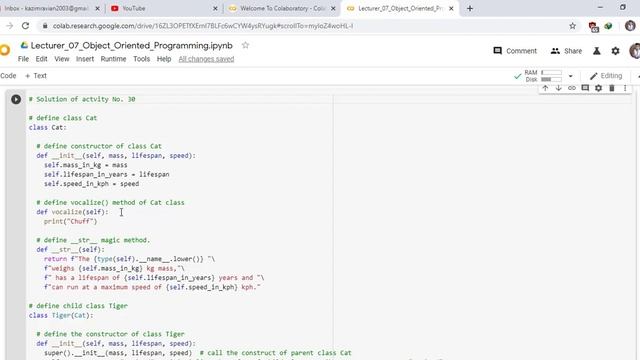
Task: Open Google account avatar in Colab
Action: point(635,51)
